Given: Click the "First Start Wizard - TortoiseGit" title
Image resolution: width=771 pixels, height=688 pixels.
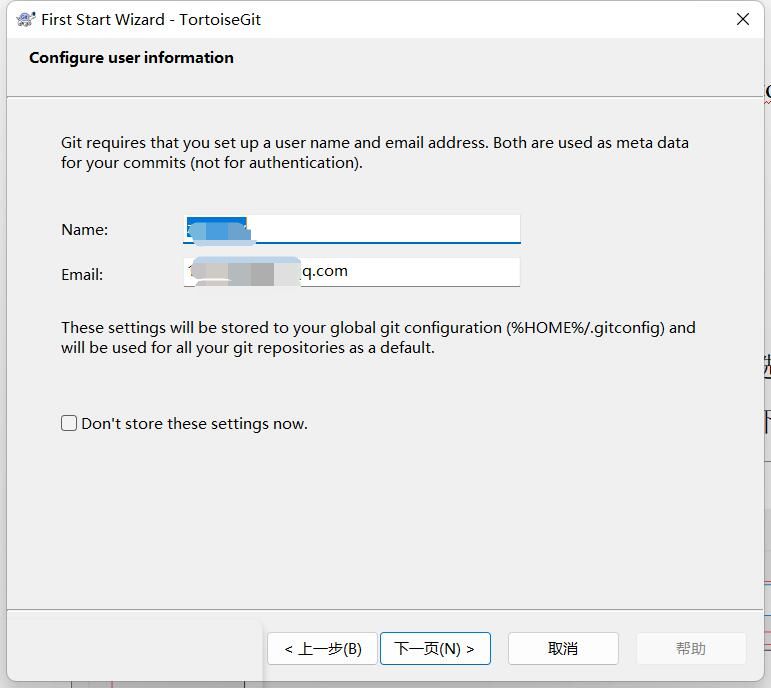Looking at the screenshot, I should pos(151,20).
